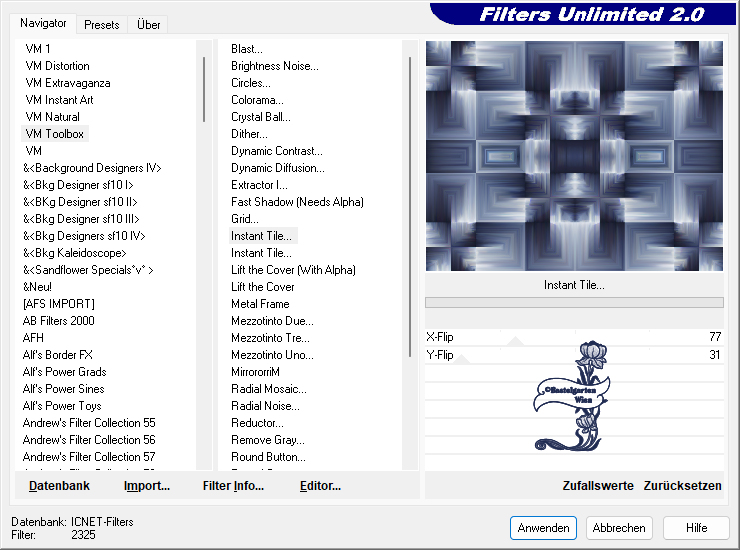Choose the Dither... filter

click(249, 134)
